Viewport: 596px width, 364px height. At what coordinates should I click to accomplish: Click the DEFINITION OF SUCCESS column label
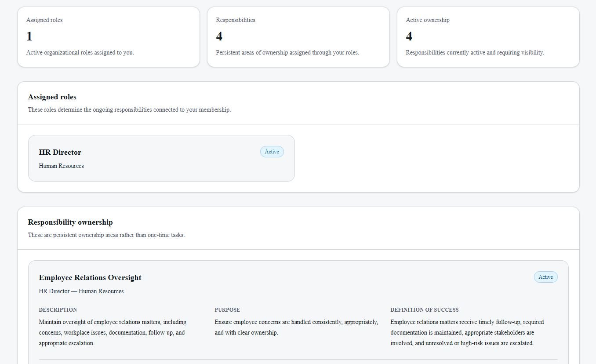click(x=425, y=309)
